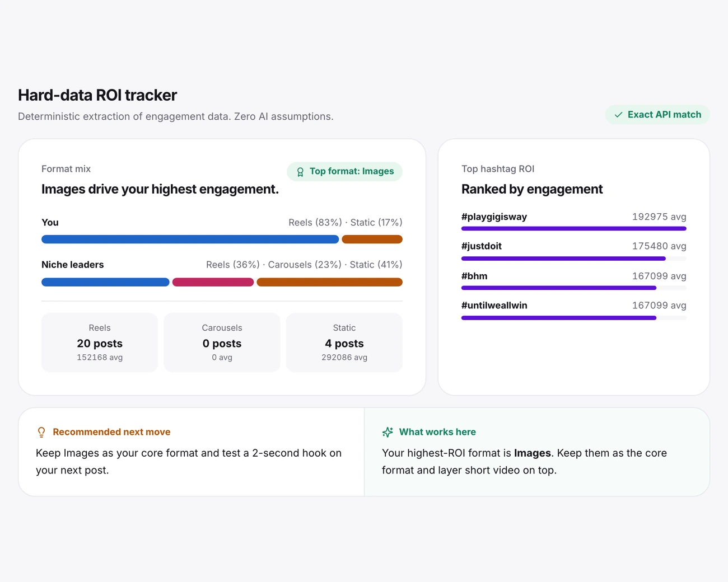Viewport: 728px width, 582px height.
Task: Select the #playgigisway hashtag label
Action: point(494,217)
